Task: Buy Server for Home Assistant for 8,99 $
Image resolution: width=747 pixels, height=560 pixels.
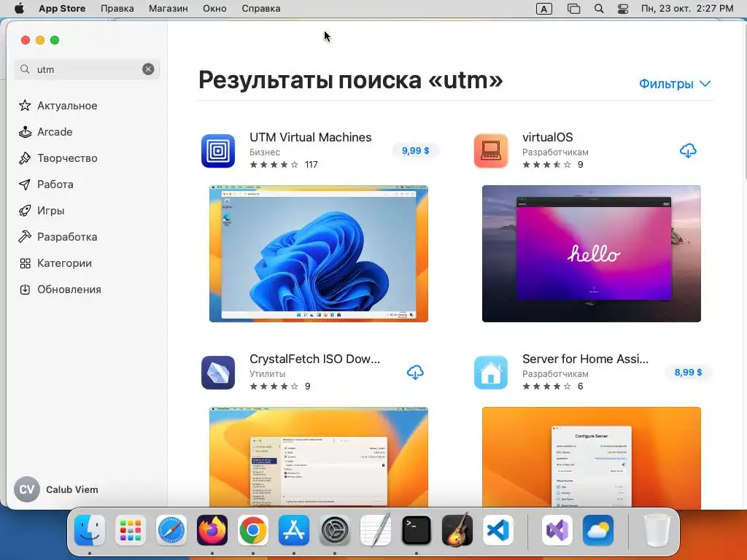Action: (x=688, y=373)
